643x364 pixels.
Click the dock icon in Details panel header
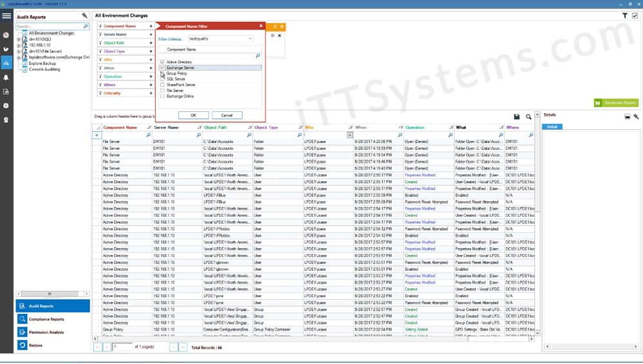point(627,116)
